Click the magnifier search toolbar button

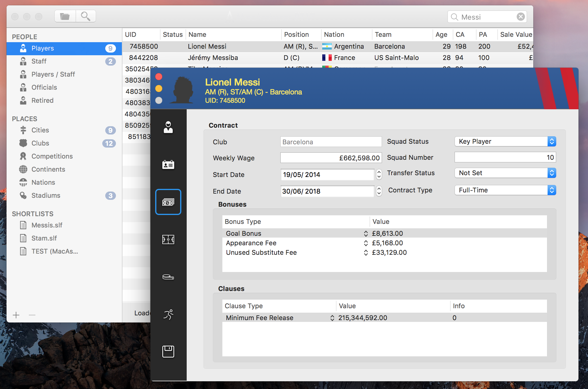(86, 16)
